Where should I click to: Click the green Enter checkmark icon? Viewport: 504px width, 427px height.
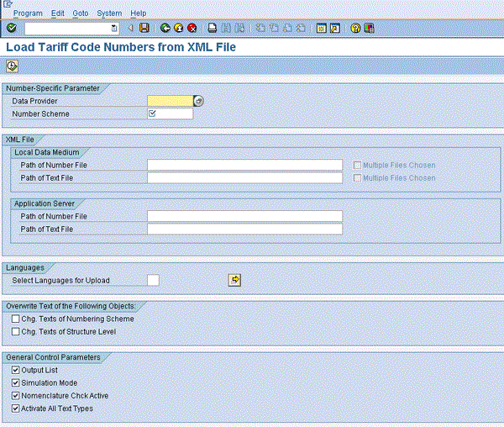tap(11, 28)
